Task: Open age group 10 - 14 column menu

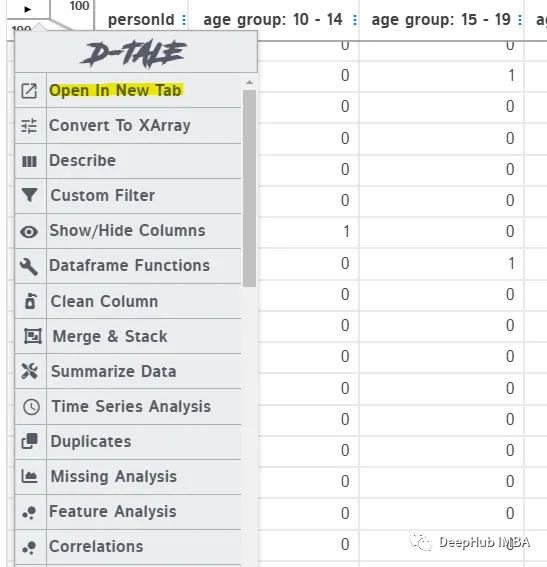Action: (x=355, y=20)
